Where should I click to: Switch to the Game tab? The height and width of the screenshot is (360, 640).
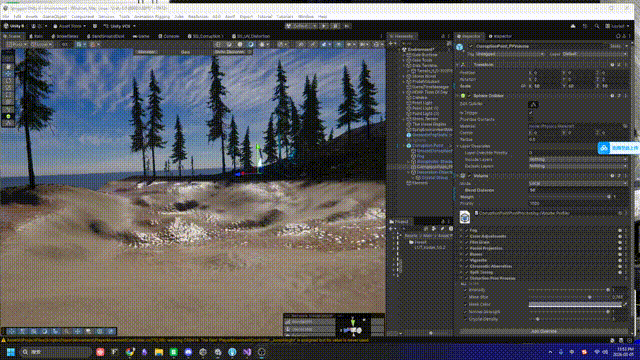141,36
